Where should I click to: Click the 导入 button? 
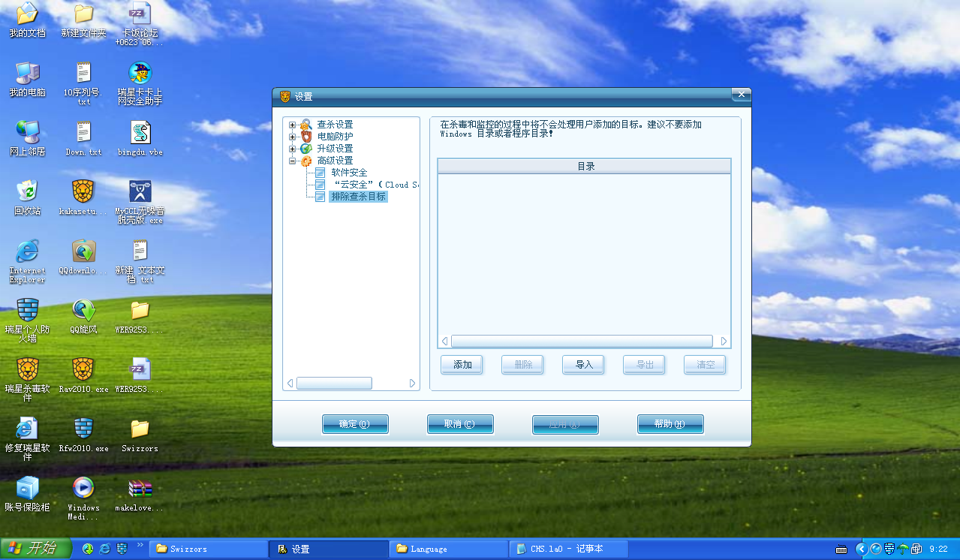pos(584,365)
